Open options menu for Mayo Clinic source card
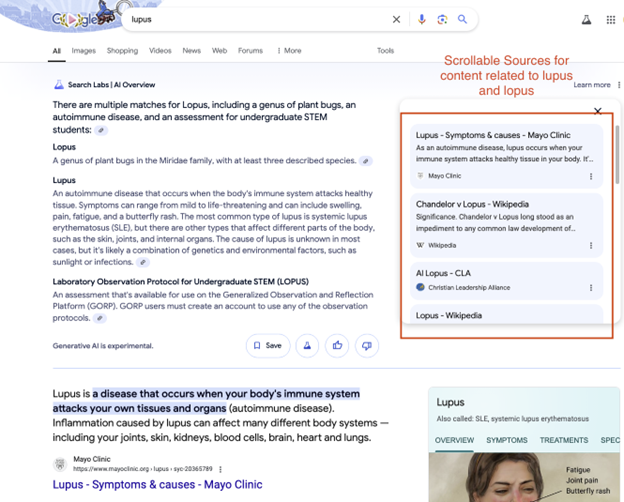 tap(591, 176)
